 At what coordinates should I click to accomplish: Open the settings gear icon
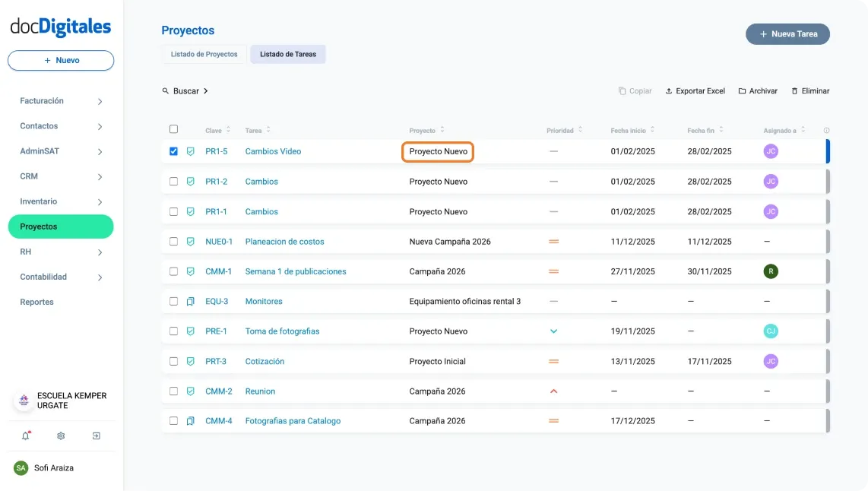pyautogui.click(x=61, y=436)
